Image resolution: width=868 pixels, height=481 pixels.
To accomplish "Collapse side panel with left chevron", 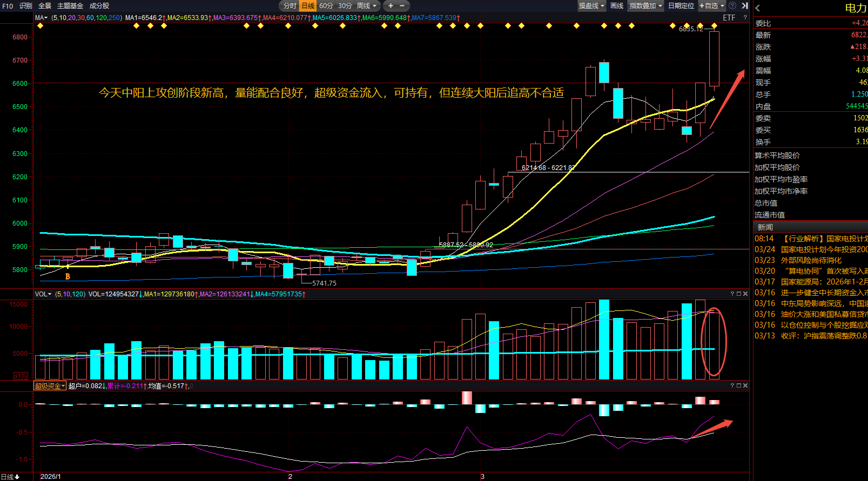I will pyautogui.click(x=758, y=8).
